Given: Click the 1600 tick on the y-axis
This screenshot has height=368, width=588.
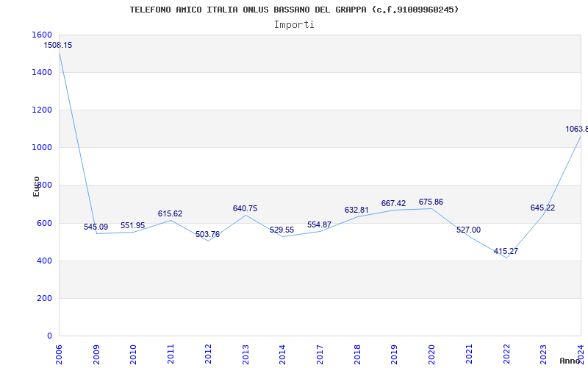Looking at the screenshot, I should click(42, 35).
